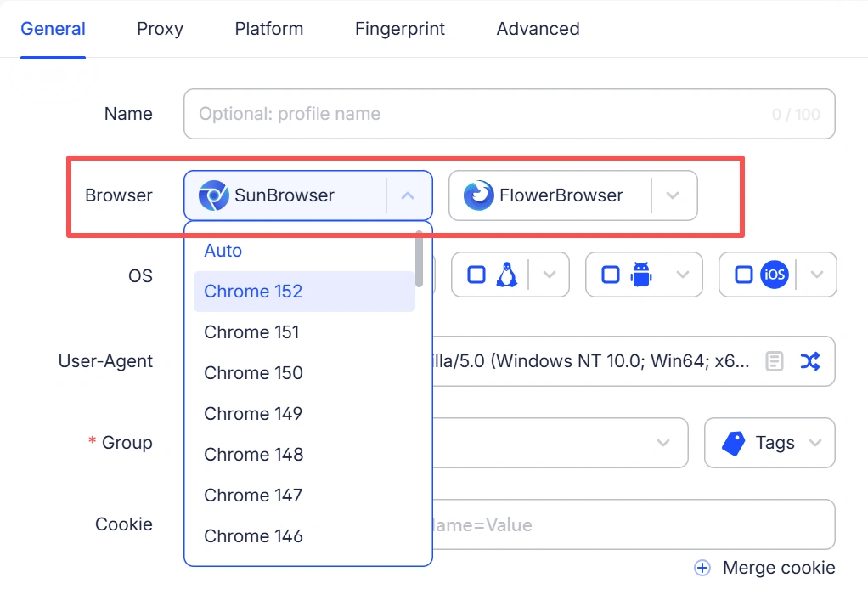This screenshot has height=589, width=868.
Task: Click the Android robot icon
Action: (x=641, y=275)
